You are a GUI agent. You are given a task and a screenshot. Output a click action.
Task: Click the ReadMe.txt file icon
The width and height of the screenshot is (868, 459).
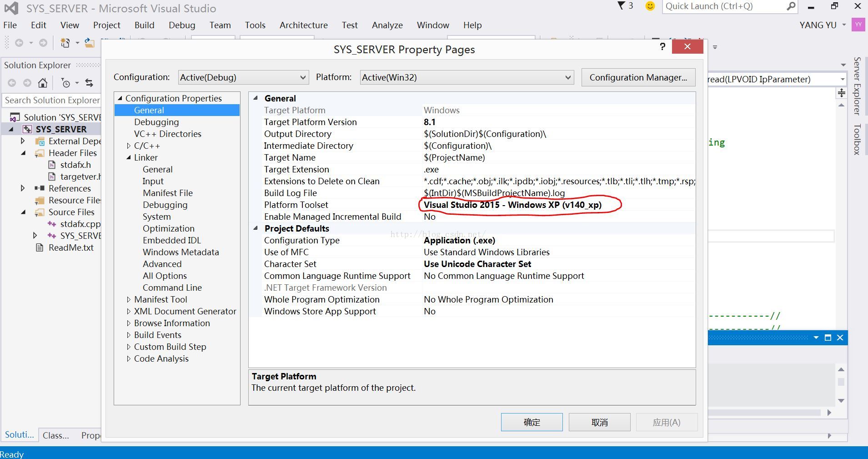pos(40,247)
